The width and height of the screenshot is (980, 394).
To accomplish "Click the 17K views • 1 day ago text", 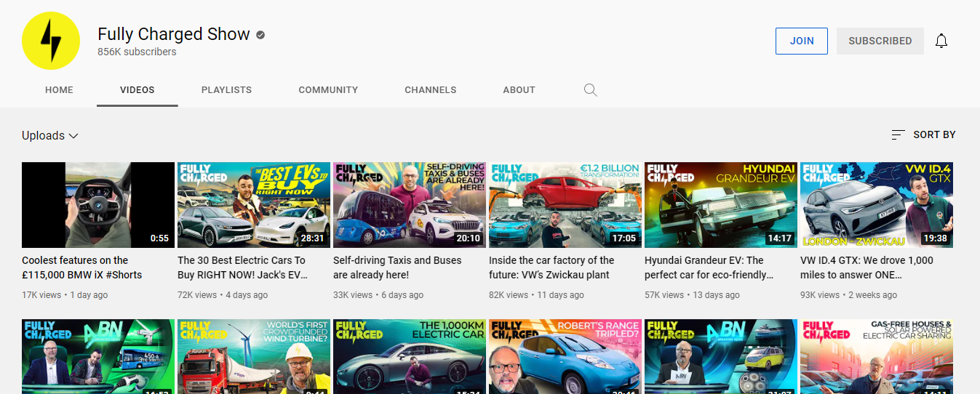I will coord(65,295).
